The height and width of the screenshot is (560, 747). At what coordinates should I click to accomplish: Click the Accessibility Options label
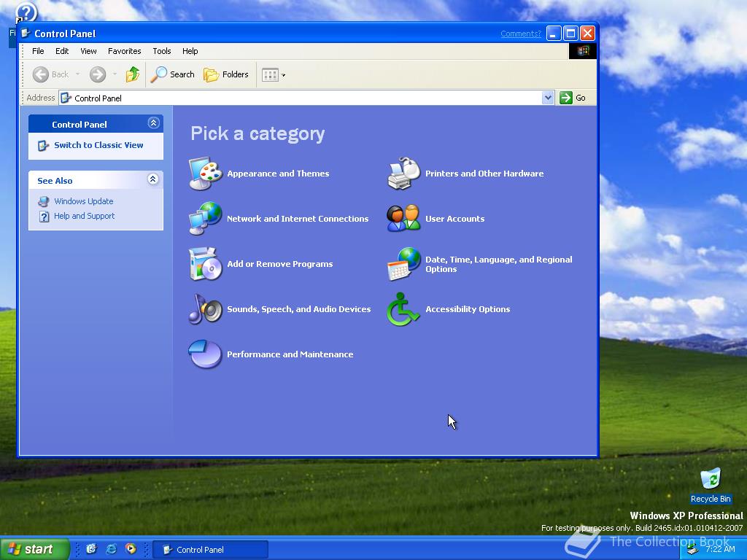tap(468, 309)
